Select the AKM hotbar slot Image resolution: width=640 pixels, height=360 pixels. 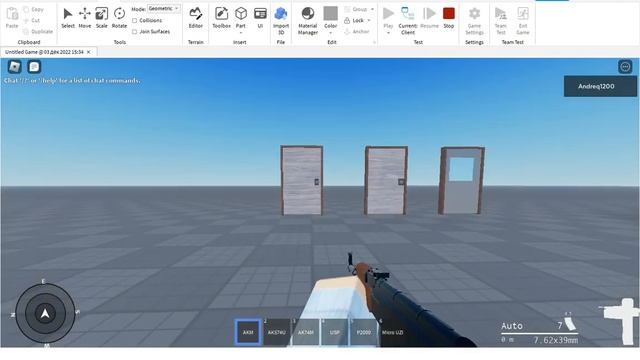point(248,332)
